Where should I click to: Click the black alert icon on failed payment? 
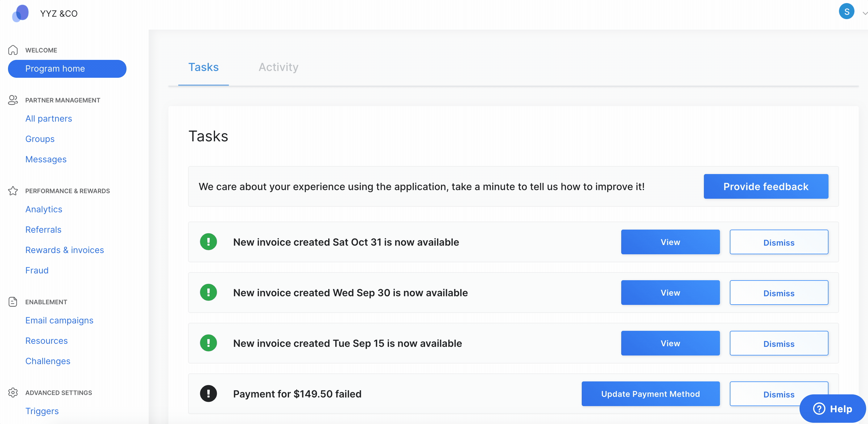click(208, 393)
